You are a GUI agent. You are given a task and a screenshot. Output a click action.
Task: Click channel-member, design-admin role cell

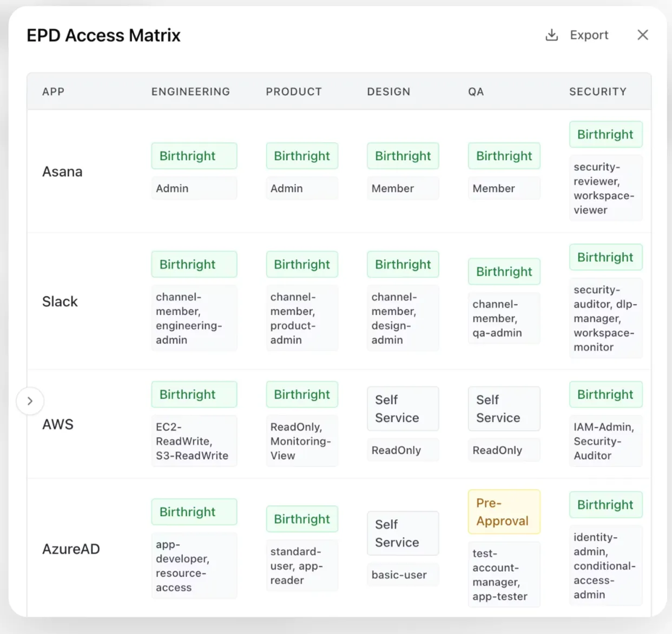(x=403, y=318)
